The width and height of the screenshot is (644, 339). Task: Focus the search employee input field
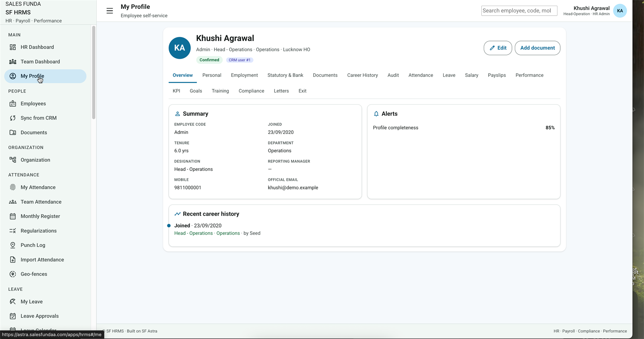coord(519,11)
